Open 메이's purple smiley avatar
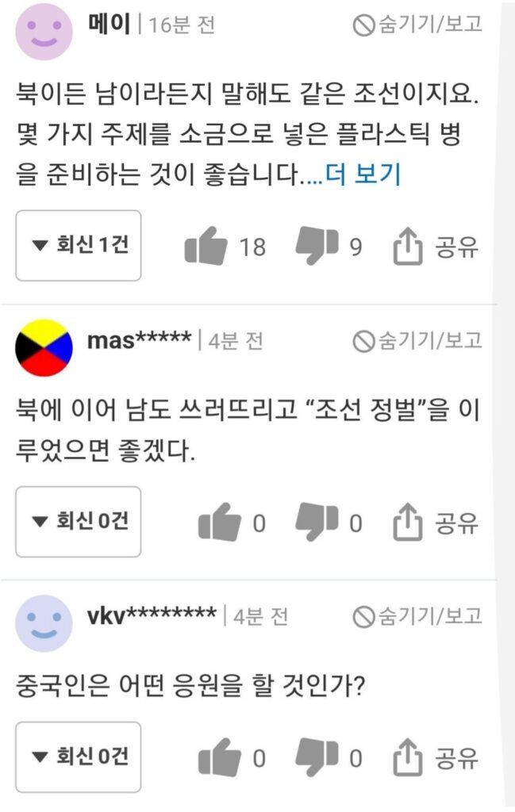Image resolution: width=515 pixels, height=812 pixels. coord(44,31)
